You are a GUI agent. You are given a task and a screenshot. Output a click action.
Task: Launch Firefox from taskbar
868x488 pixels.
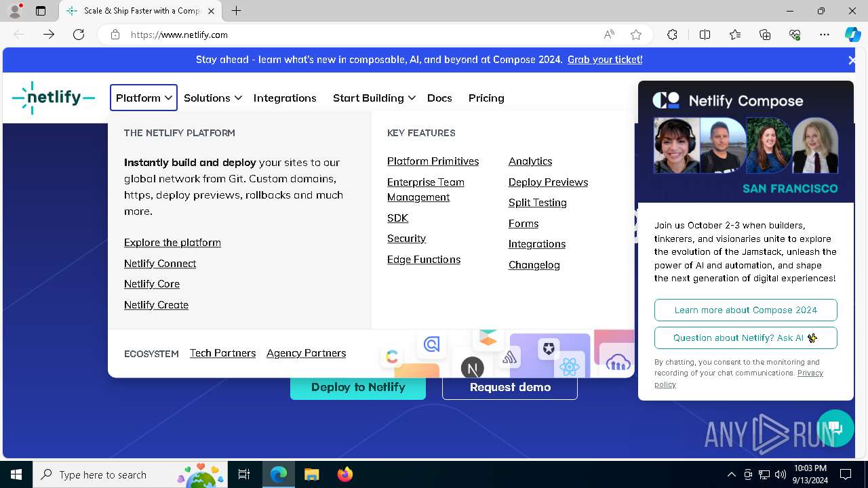click(344, 474)
